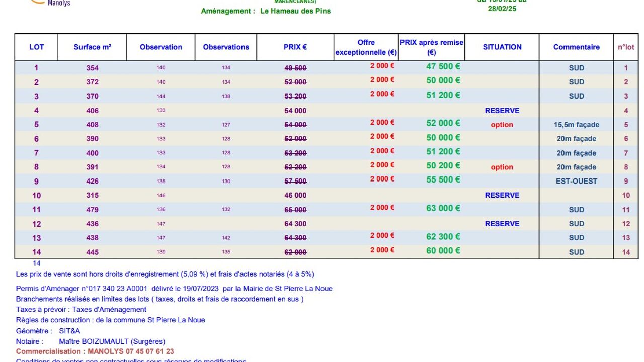The height and width of the screenshot is (362, 644).
Task: Select 'option' status in lot 5 row
Action: click(x=502, y=125)
